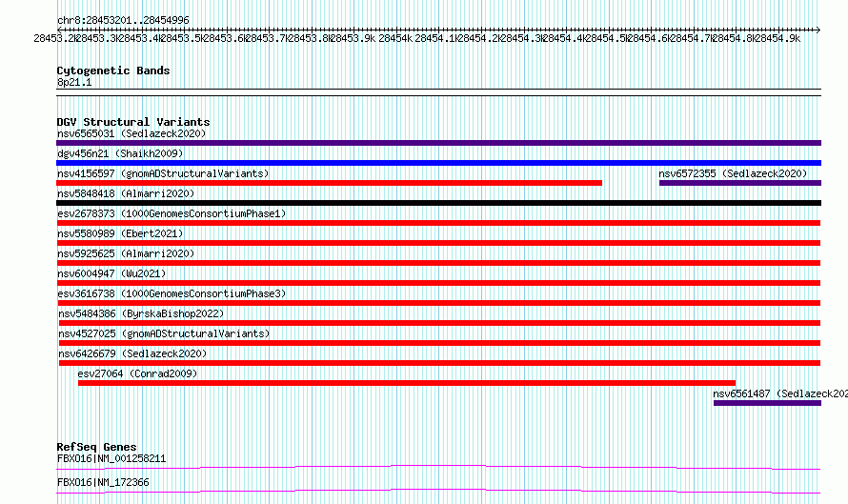Select the FBXO16 NM_172366 transcript line
This screenshot has height=504, width=848.
(438, 491)
